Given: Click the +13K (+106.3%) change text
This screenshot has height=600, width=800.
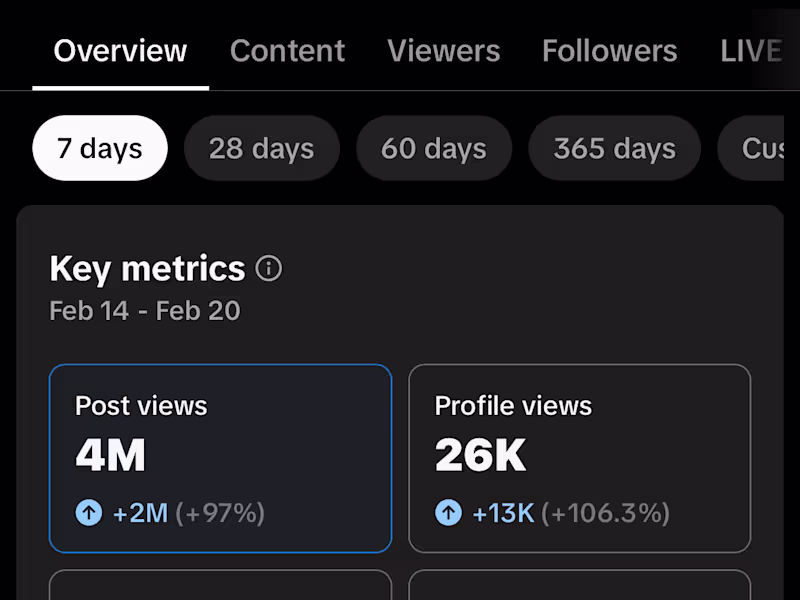Looking at the screenshot, I should [x=570, y=513].
